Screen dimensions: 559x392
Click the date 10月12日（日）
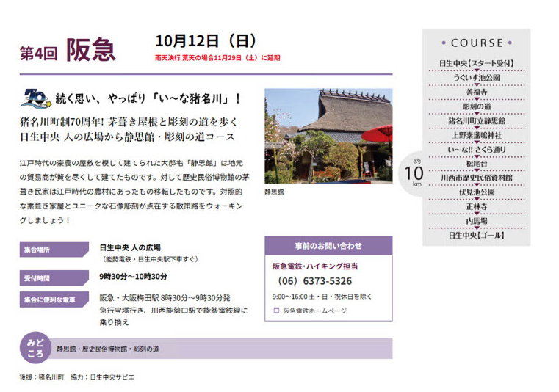point(206,41)
